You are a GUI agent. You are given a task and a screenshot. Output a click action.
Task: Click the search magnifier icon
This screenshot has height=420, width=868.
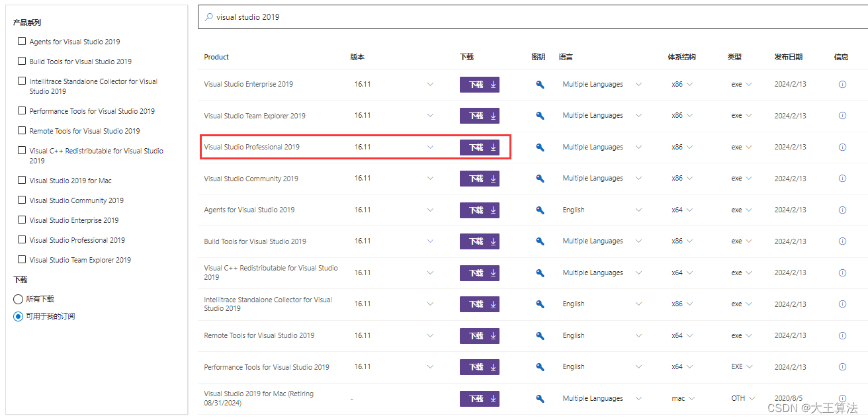tap(209, 17)
